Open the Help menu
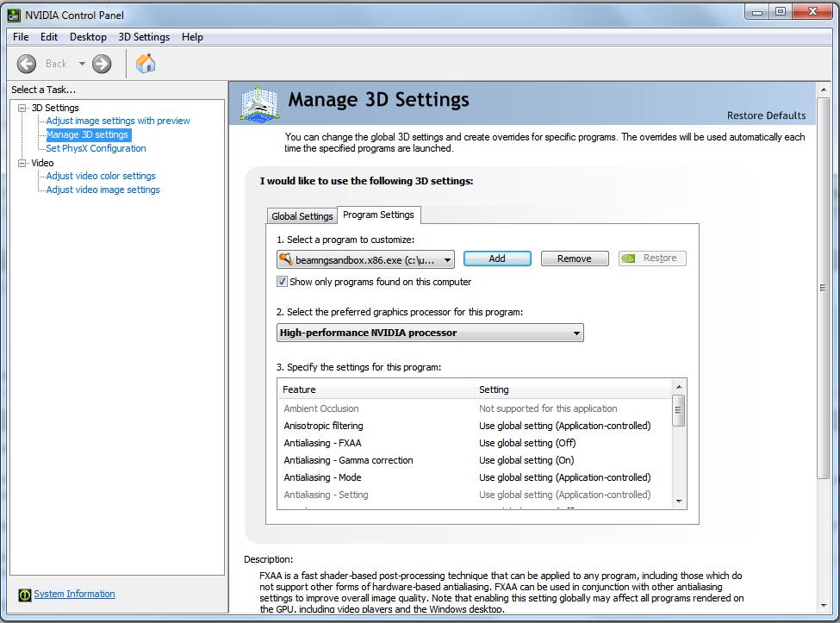 tap(192, 37)
